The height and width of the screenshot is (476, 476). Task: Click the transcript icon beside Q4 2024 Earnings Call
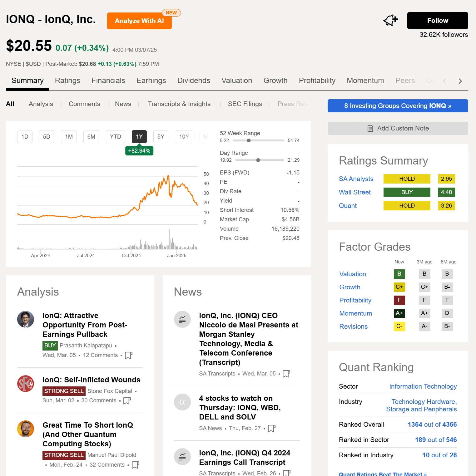pyautogui.click(x=182, y=457)
